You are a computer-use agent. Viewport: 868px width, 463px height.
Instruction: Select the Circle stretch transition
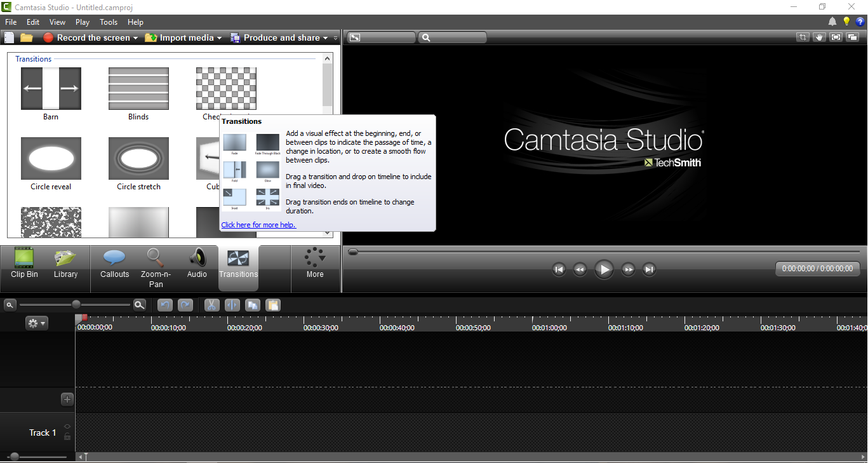[x=138, y=159]
